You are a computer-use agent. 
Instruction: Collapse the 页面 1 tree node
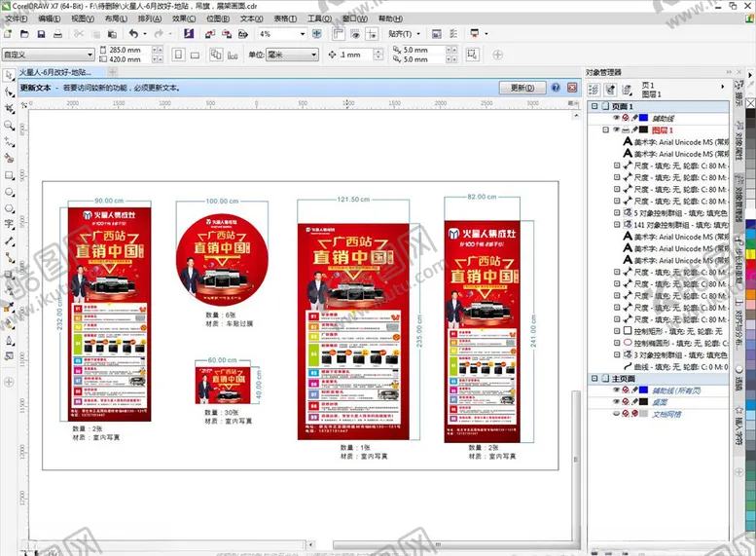(594, 106)
